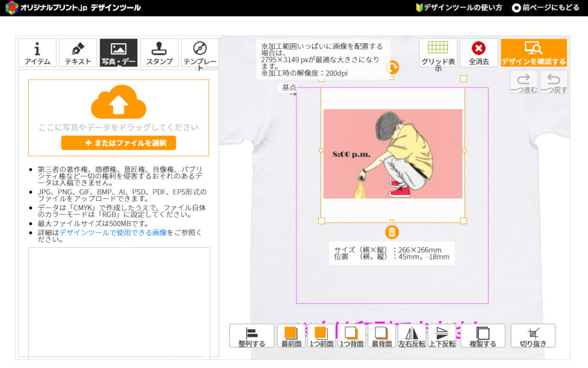The image size is (588, 368).
Task: Click the orange cloud upload icon
Action: click(118, 102)
